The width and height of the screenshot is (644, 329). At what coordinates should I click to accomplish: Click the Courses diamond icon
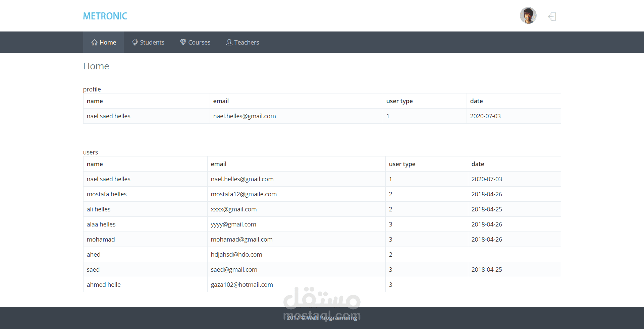click(183, 42)
